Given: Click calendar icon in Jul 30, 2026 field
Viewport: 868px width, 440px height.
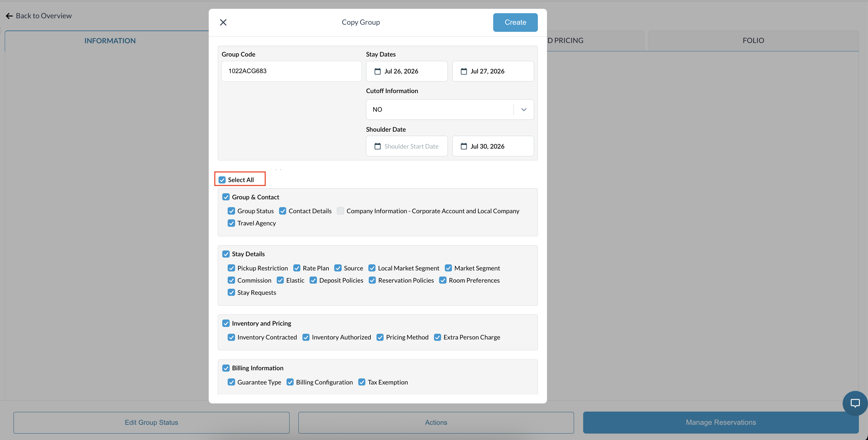Looking at the screenshot, I should click(x=464, y=146).
